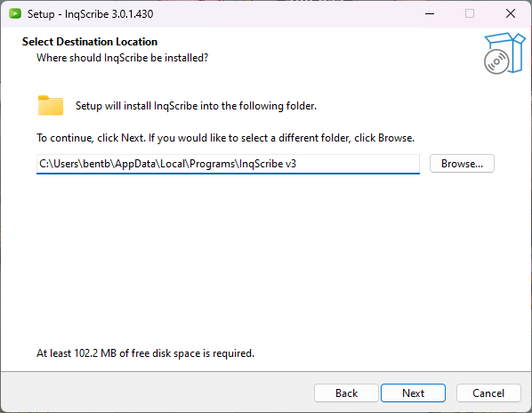Click into the destination folder path field
Screen dimensions: 532x413
click(x=228, y=164)
